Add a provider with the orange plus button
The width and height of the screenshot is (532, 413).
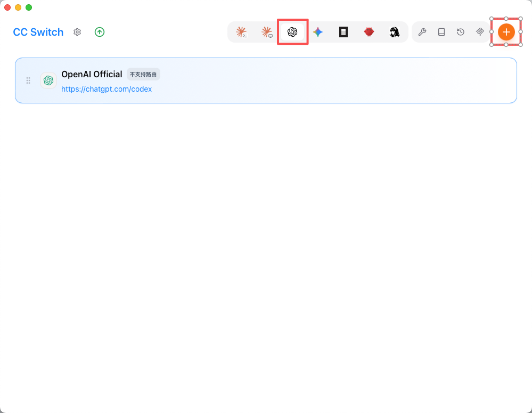[x=506, y=32]
